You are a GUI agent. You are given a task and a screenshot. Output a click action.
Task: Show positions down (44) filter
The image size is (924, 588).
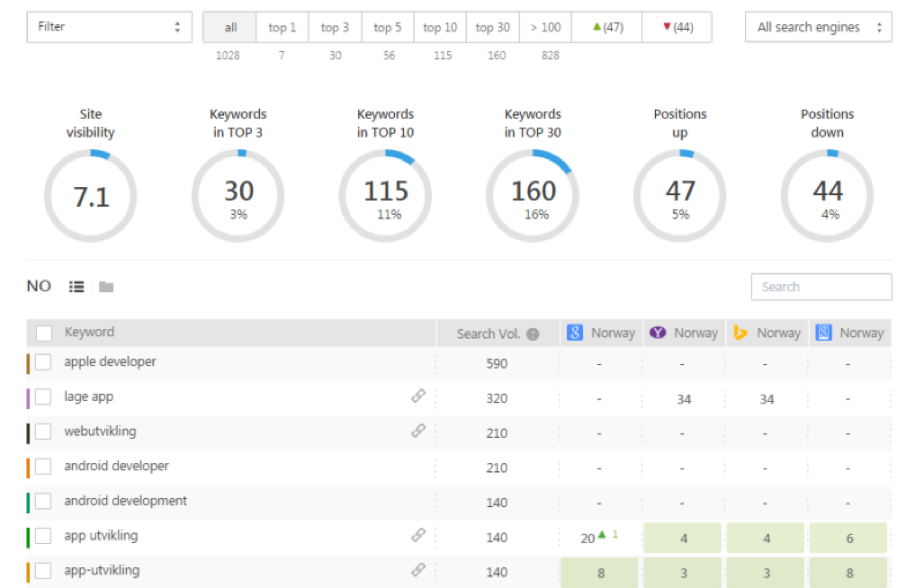(x=677, y=27)
